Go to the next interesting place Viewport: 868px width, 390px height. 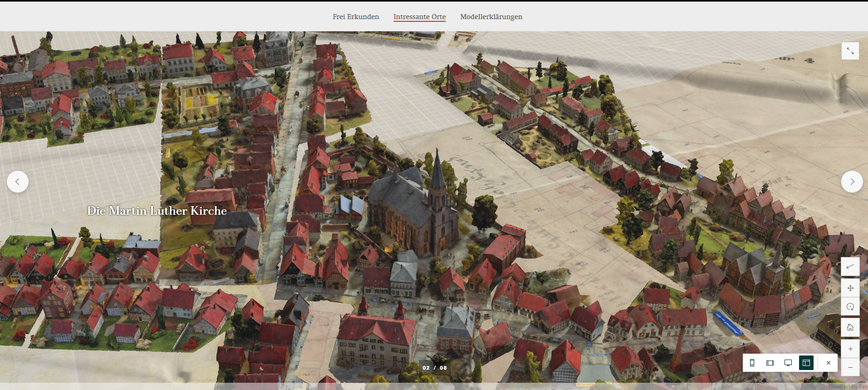click(852, 182)
